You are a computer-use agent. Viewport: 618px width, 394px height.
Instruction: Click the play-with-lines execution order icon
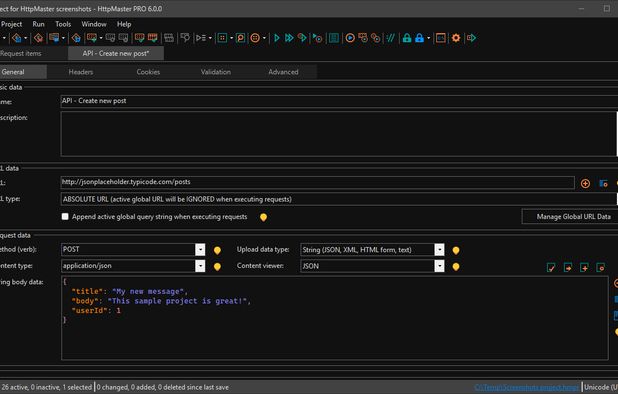[x=201, y=38]
